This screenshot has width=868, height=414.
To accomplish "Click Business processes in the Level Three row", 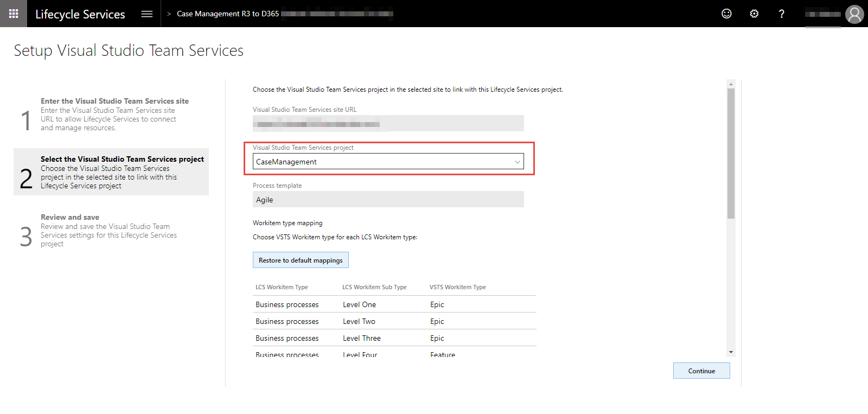I will (287, 338).
